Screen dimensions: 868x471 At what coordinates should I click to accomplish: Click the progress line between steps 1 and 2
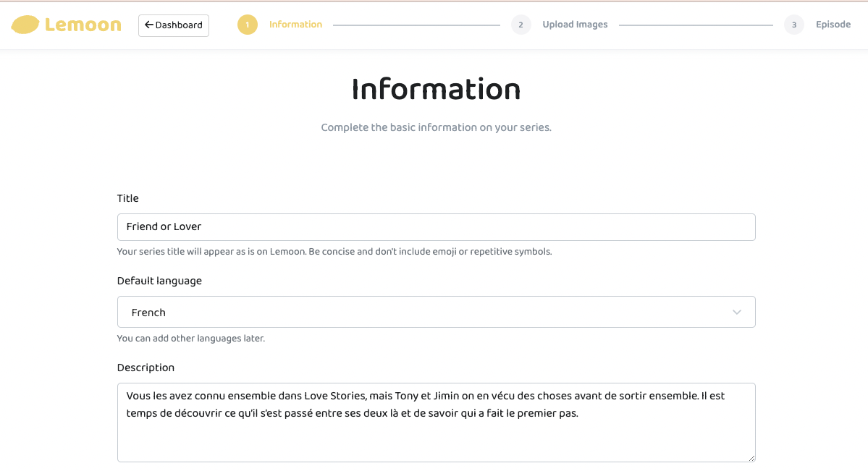pos(416,25)
